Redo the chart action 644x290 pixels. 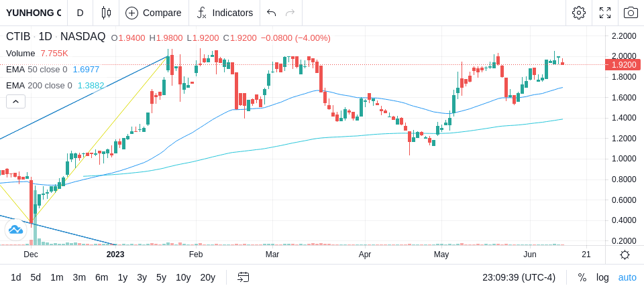[x=290, y=13]
